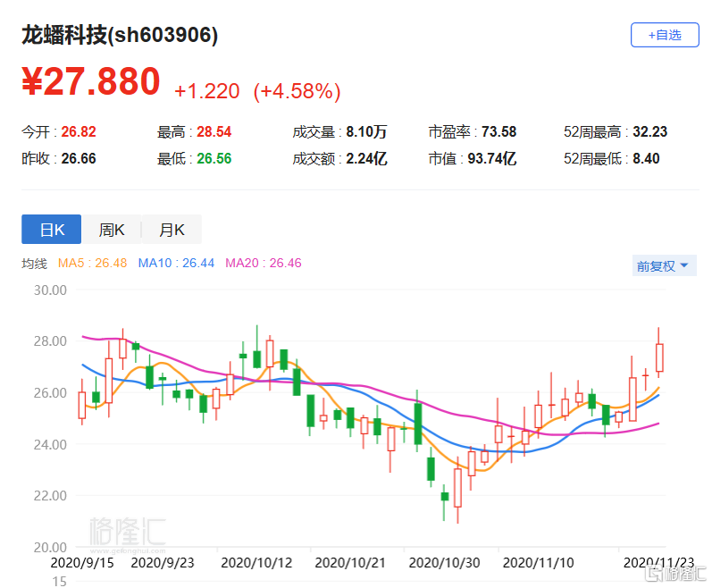Switch to the 月K monthly chart tab

(x=172, y=230)
